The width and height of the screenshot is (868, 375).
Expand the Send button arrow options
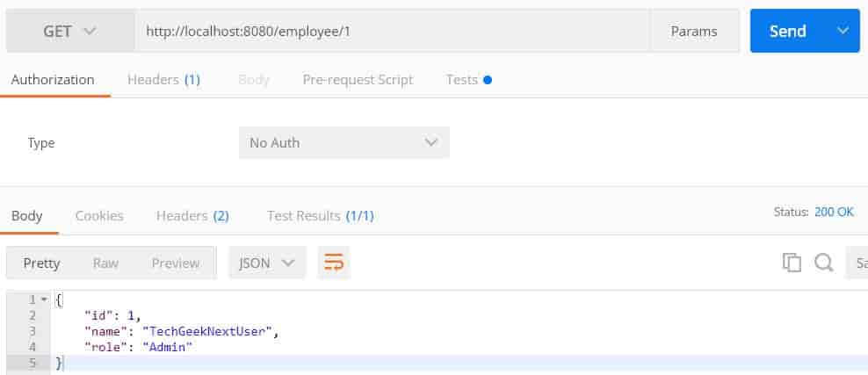coord(843,31)
